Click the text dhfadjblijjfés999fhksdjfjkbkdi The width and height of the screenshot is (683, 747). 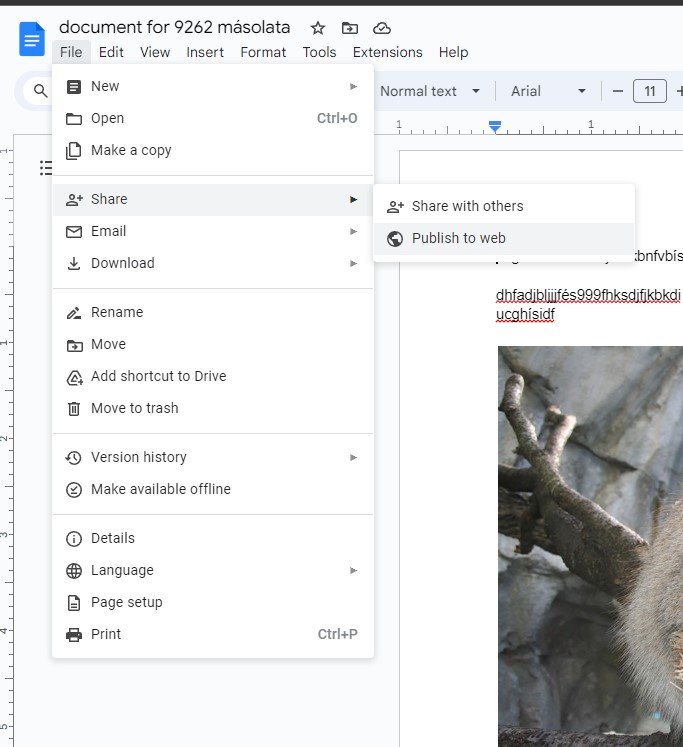coord(588,295)
